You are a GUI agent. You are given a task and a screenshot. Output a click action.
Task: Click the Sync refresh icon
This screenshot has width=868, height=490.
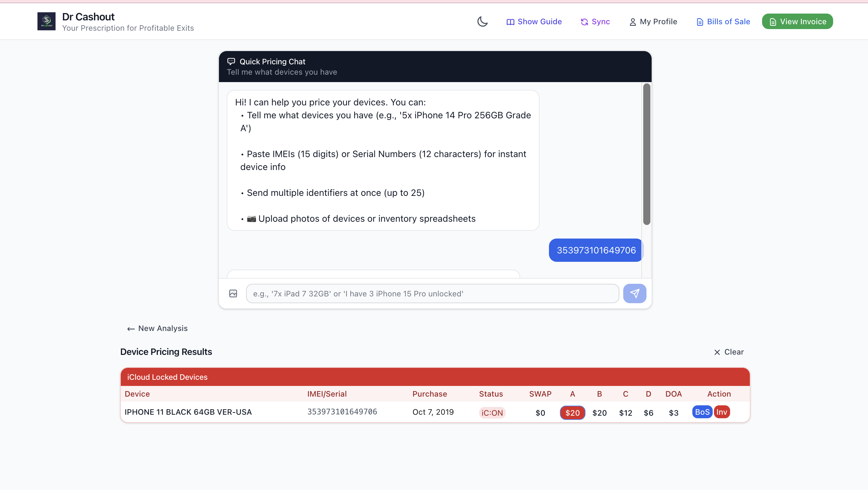point(584,22)
